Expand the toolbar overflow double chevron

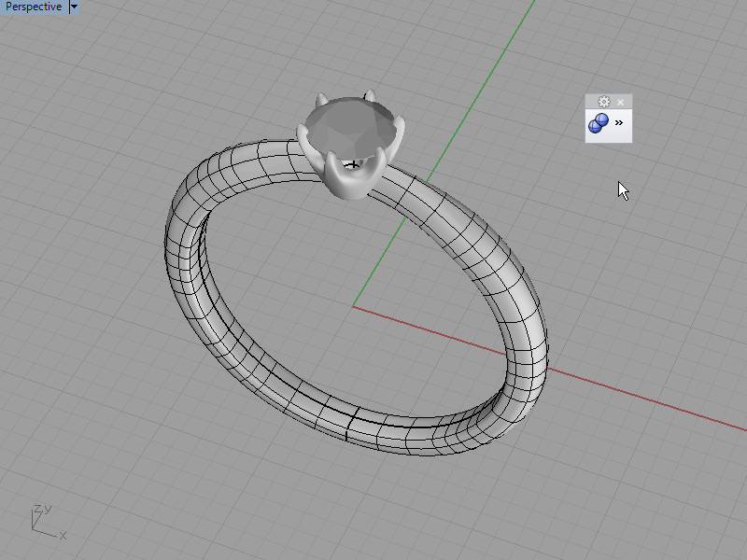click(619, 123)
